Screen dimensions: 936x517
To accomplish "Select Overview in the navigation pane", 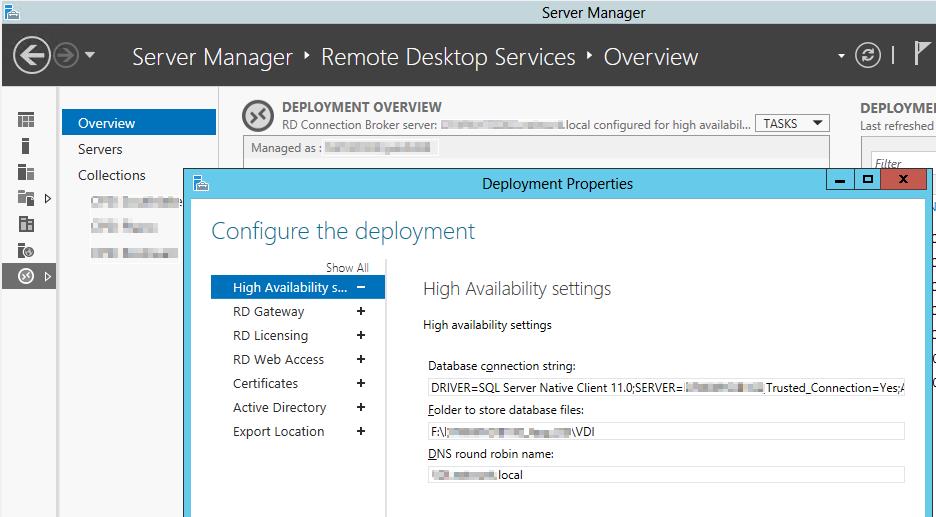I will pos(138,123).
